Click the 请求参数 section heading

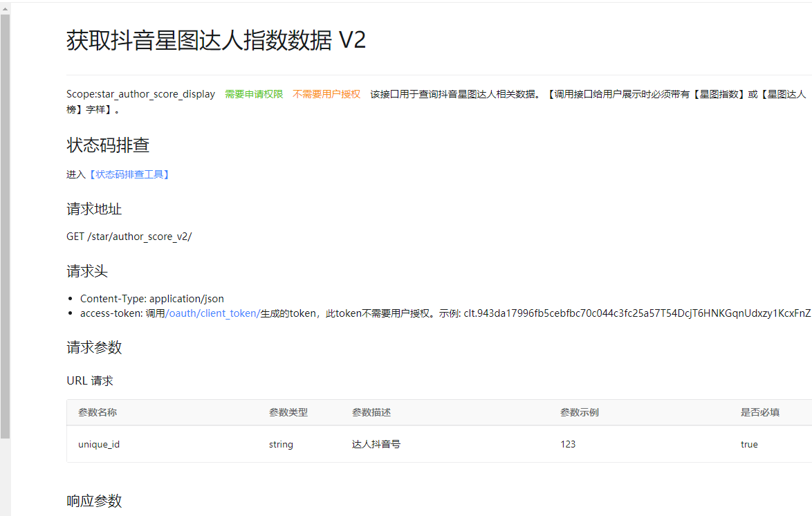94,347
